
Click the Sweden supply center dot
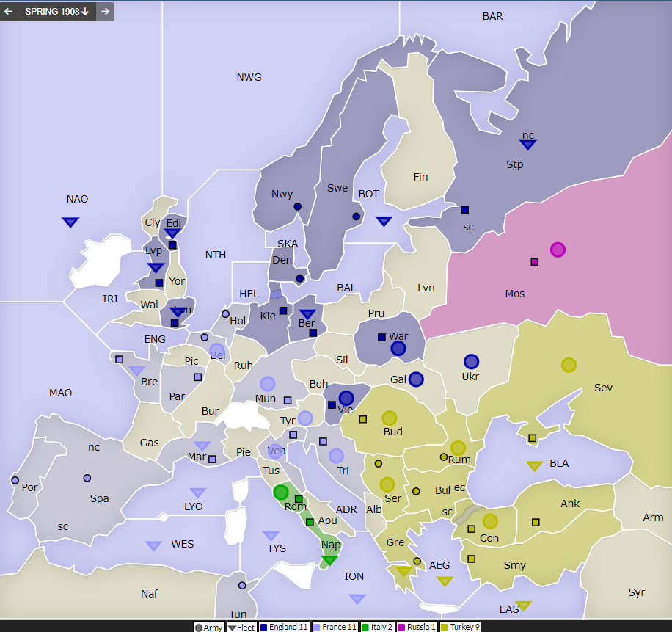[356, 217]
